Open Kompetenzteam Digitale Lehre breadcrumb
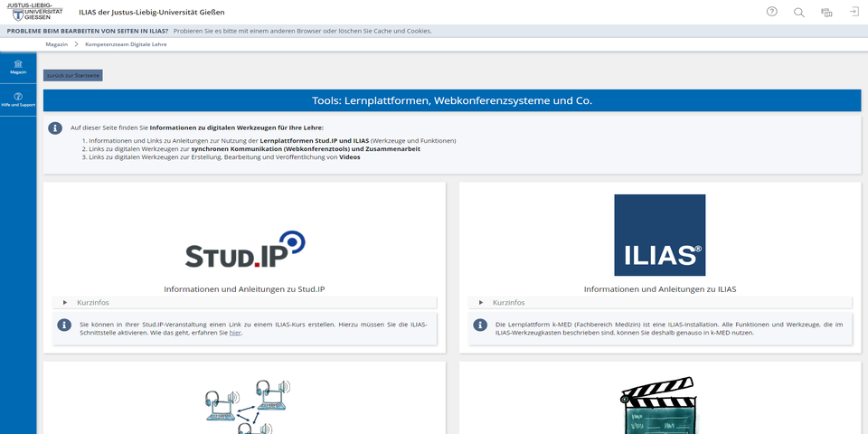This screenshot has height=434, width=868. 126,44
